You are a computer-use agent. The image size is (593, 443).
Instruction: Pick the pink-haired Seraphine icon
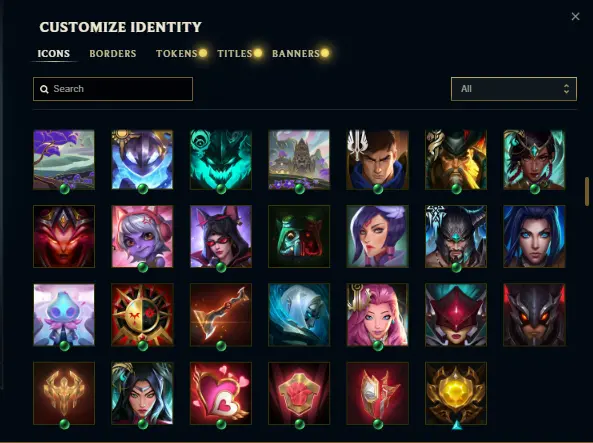tap(377, 315)
